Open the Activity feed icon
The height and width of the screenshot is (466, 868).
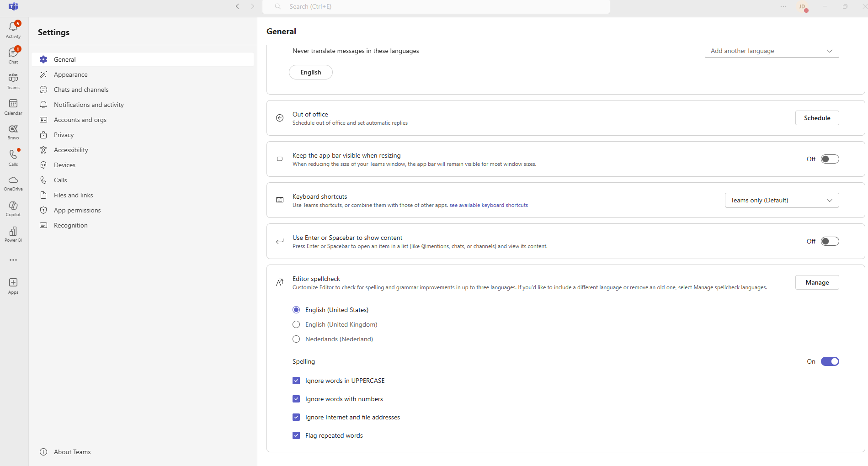[x=13, y=29]
